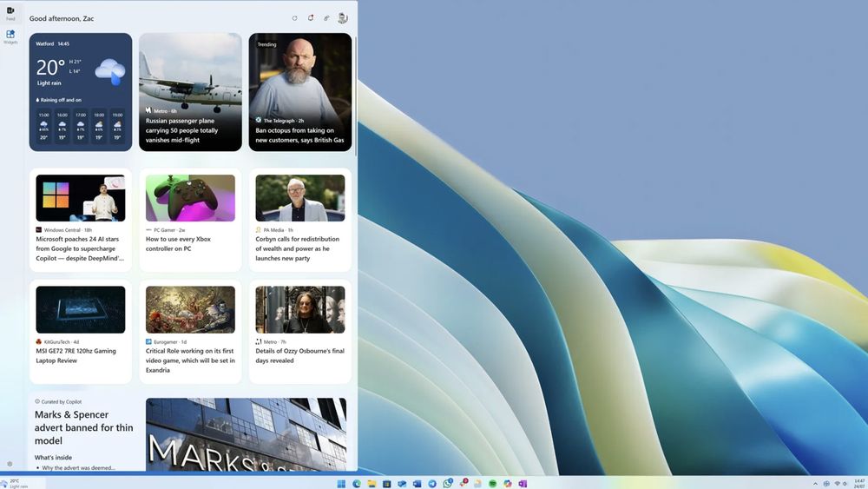868x489 pixels.
Task: Switch to the Widgets tab
Action: [10, 36]
